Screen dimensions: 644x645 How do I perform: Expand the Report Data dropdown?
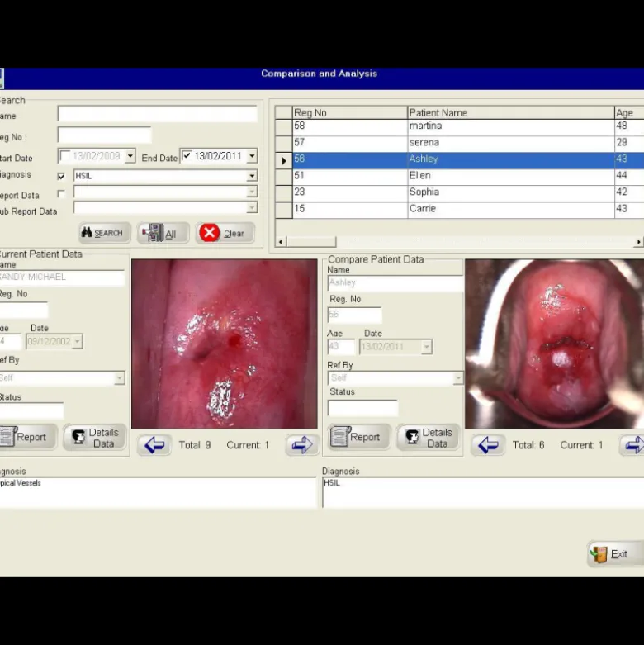coord(252,192)
